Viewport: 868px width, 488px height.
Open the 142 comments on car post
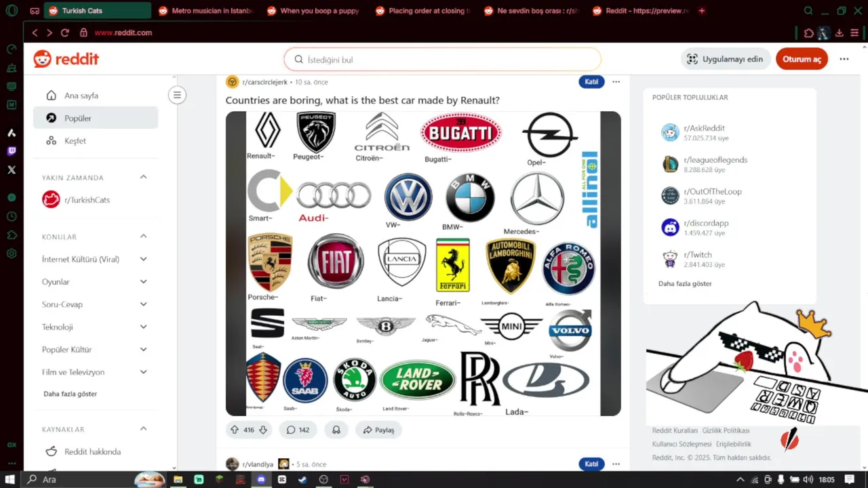(298, 430)
